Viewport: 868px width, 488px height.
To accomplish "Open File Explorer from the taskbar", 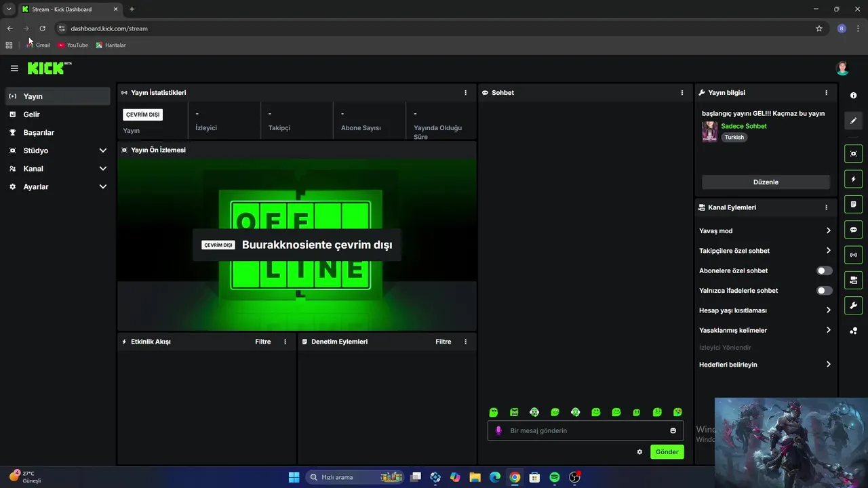I will click(x=475, y=477).
